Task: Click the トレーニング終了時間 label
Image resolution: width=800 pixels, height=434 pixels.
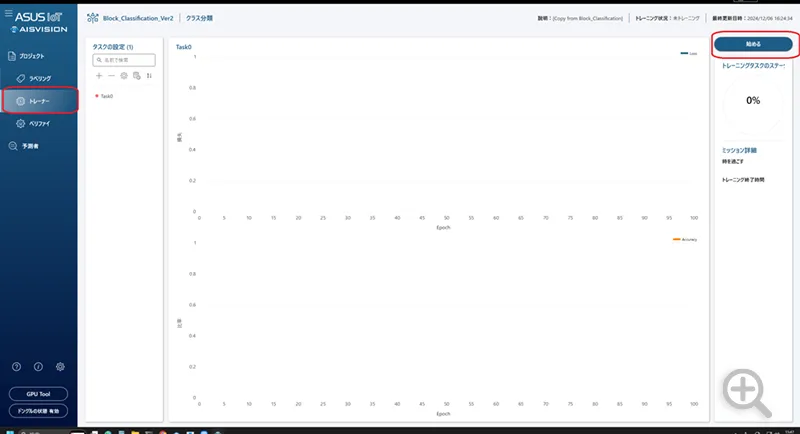Action: click(x=743, y=180)
